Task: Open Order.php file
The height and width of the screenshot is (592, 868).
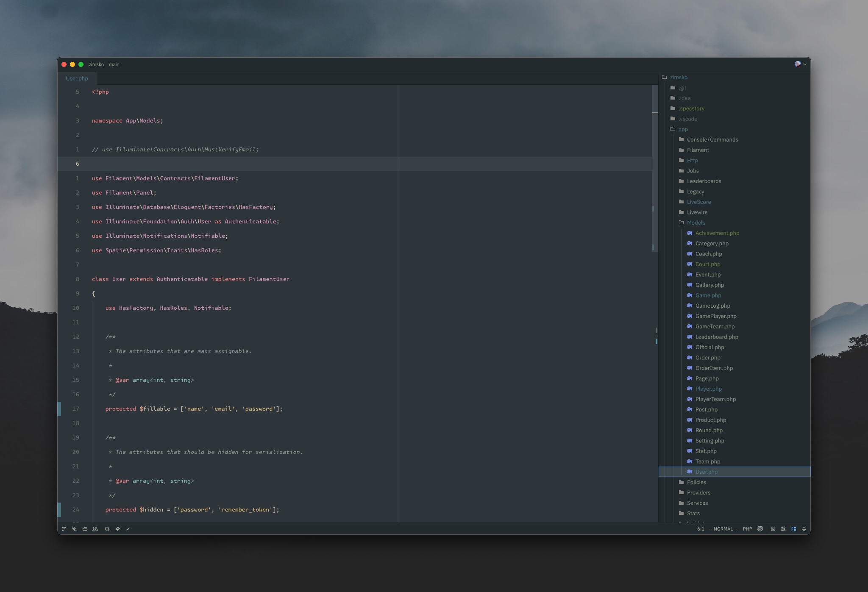Action: tap(734, 358)
